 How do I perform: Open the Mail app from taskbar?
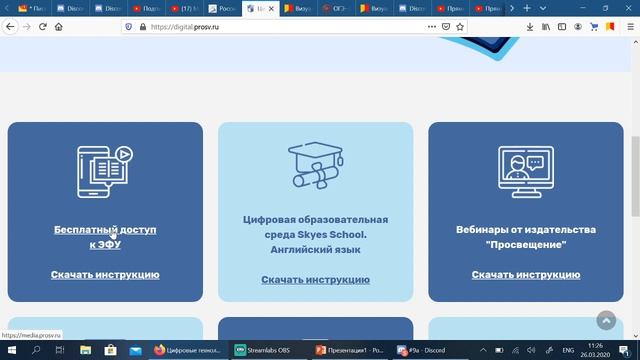pyautogui.click(x=135, y=350)
